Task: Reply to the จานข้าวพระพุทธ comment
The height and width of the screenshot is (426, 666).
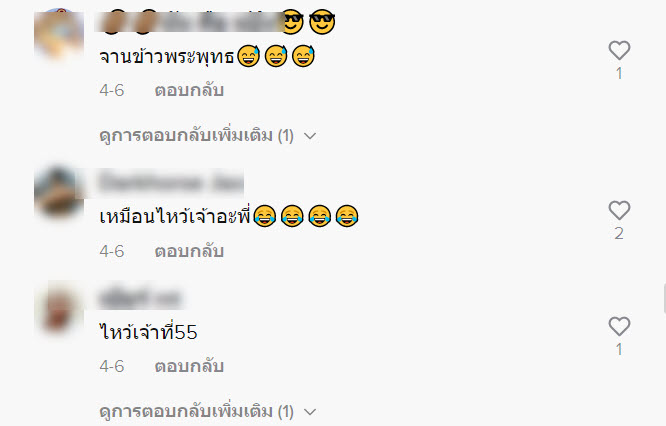Action: pos(189,90)
